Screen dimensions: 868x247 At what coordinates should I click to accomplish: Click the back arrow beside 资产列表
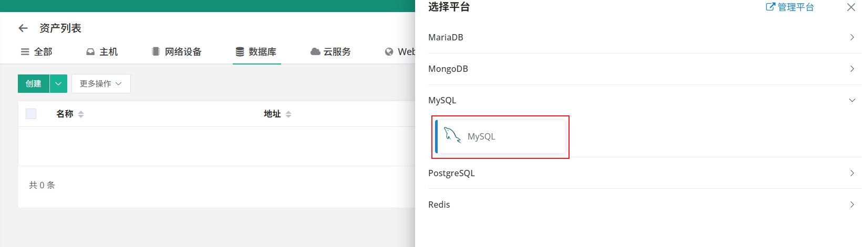(23, 28)
